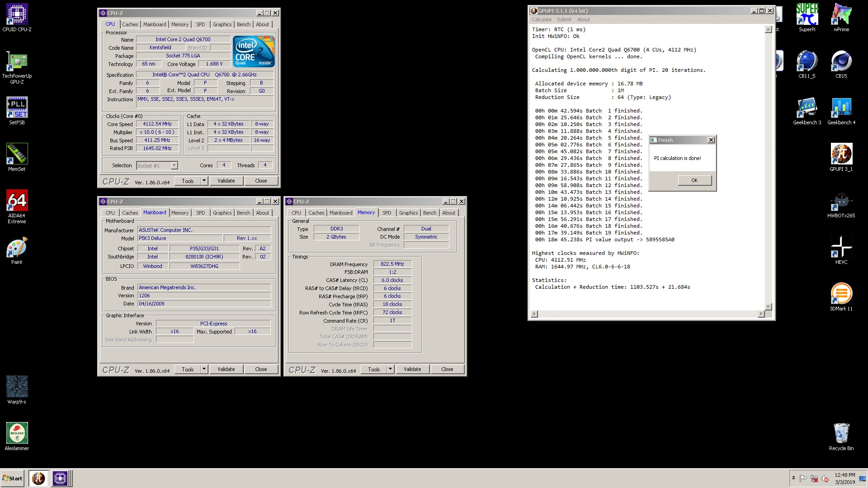This screenshot has height=488, width=868.
Task: Click the Action Center flag tray icon
Action: point(803,479)
